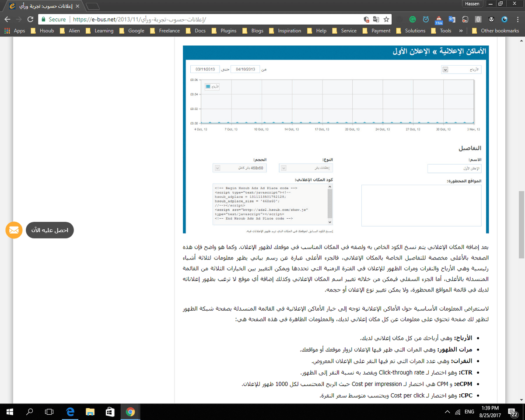This screenshot has height=420, width=525.
Task: Bookmark this page with the star
Action: (386, 19)
